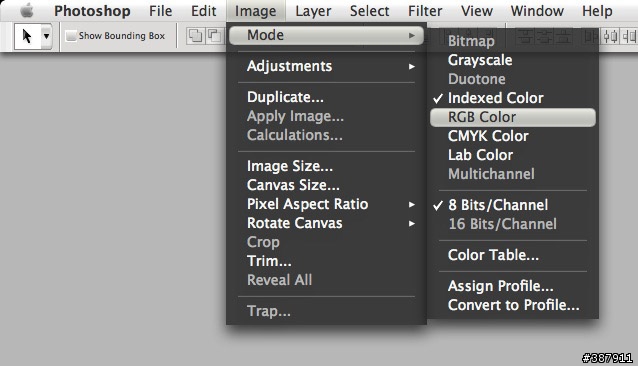
Task: Open the Layer menu
Action: click(313, 11)
